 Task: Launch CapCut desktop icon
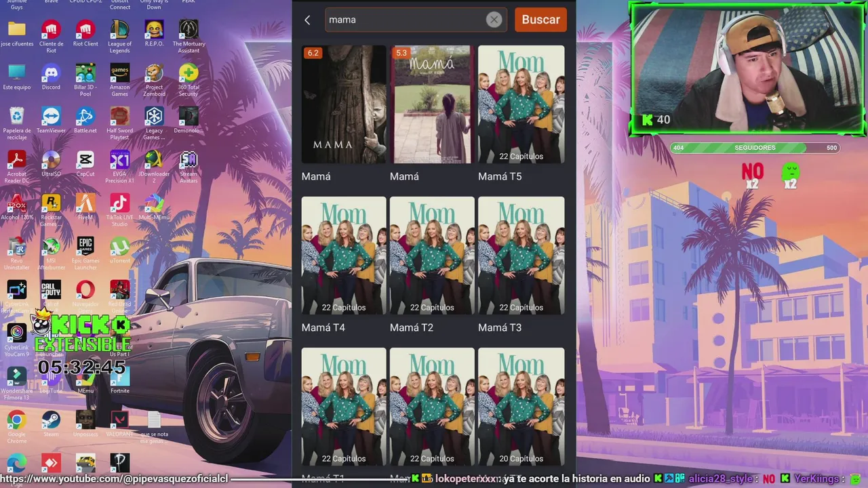pyautogui.click(x=85, y=163)
